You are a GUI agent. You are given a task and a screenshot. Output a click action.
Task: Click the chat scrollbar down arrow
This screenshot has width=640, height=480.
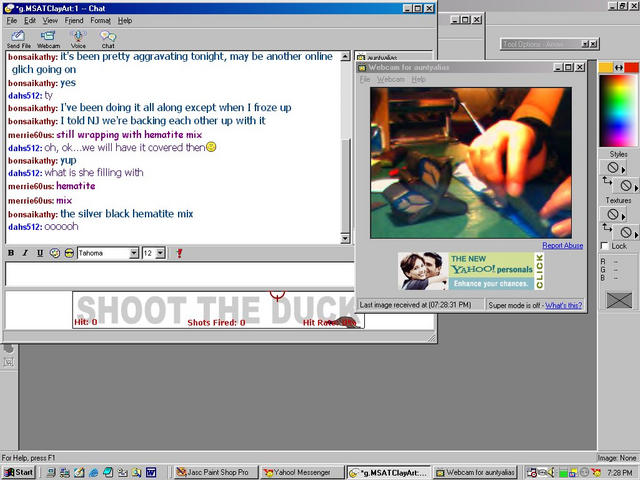345,239
